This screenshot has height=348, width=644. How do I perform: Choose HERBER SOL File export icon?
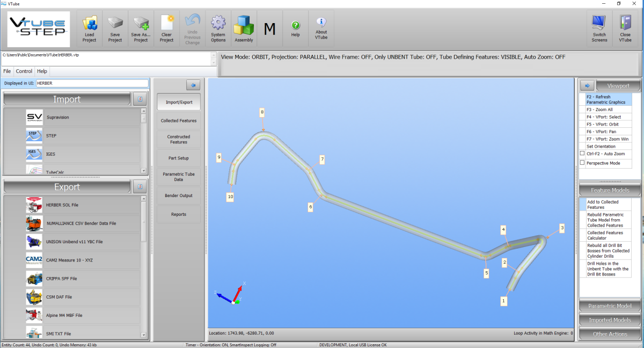pos(34,205)
